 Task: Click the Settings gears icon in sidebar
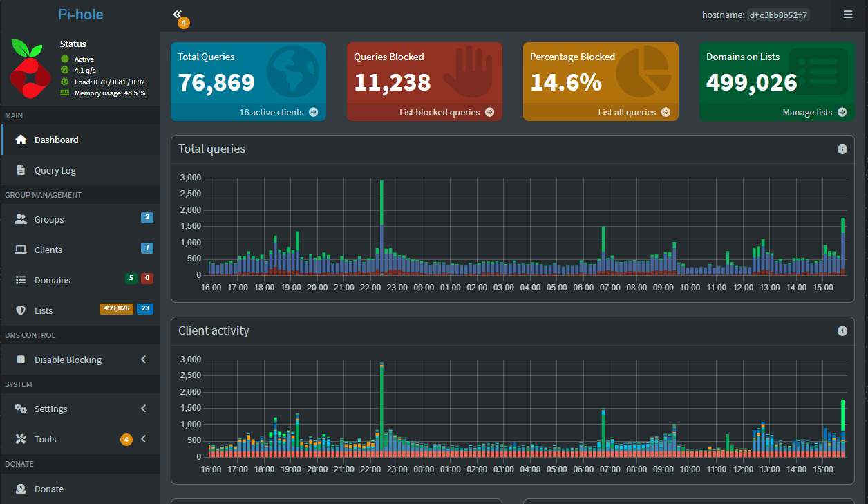(x=21, y=409)
